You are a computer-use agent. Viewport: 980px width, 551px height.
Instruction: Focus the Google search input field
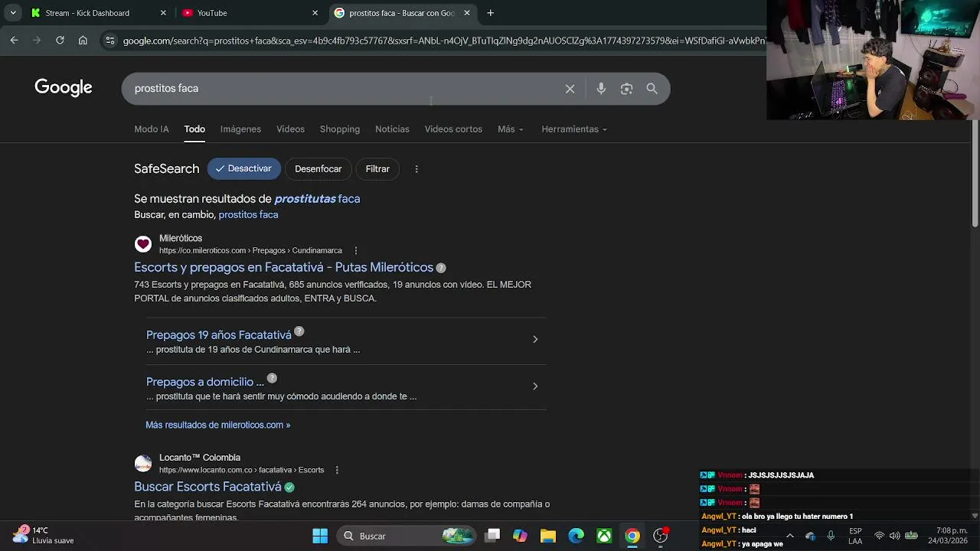345,89
